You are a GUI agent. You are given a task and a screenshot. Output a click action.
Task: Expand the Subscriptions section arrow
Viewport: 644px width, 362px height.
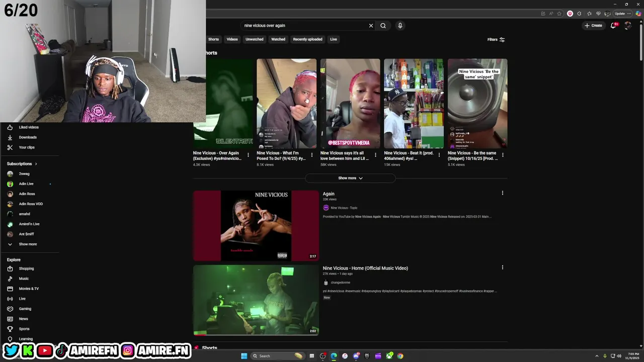pyautogui.click(x=36, y=164)
